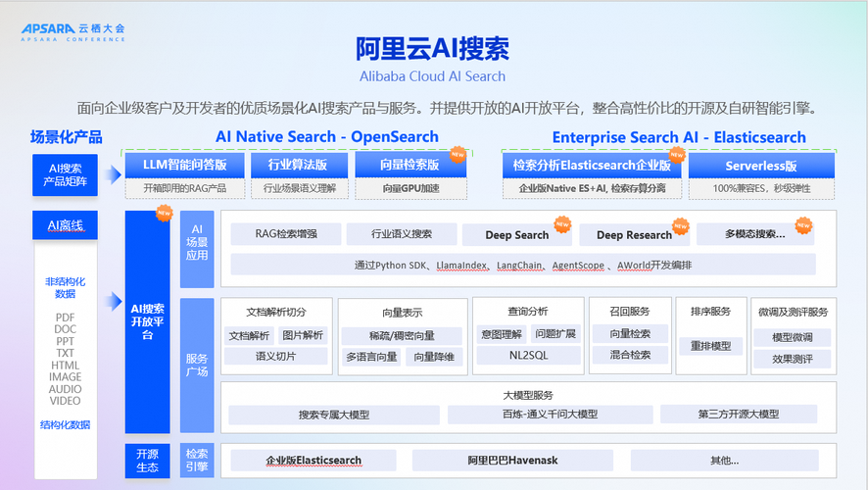Click the NEW badge on 多模态搜索

click(x=803, y=224)
